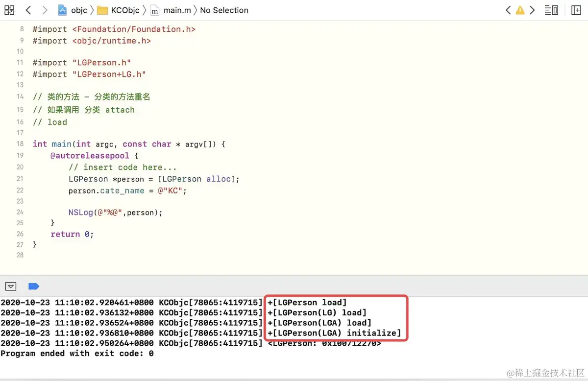Click the return 0 statement
The image size is (588, 381).
[x=72, y=234]
